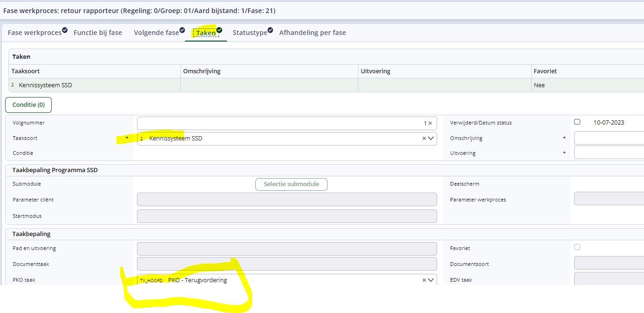Click inside the Volgnummer input field

tap(280, 123)
